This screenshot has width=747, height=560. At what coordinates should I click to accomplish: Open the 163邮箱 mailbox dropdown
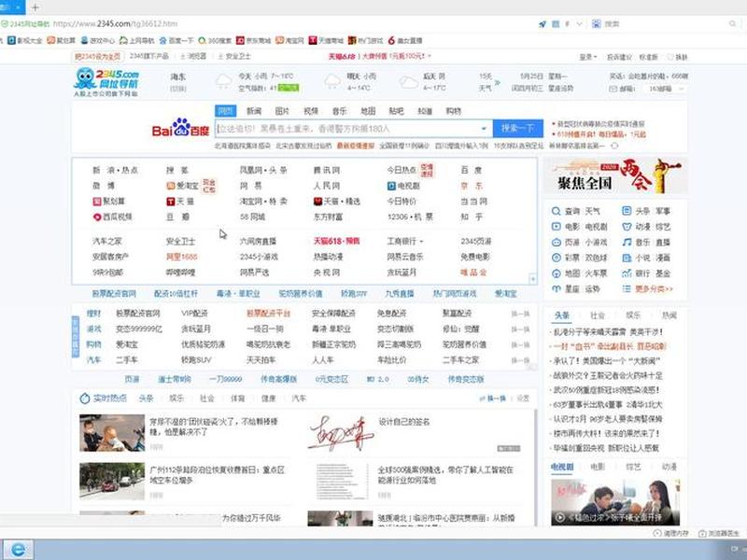[667, 89]
